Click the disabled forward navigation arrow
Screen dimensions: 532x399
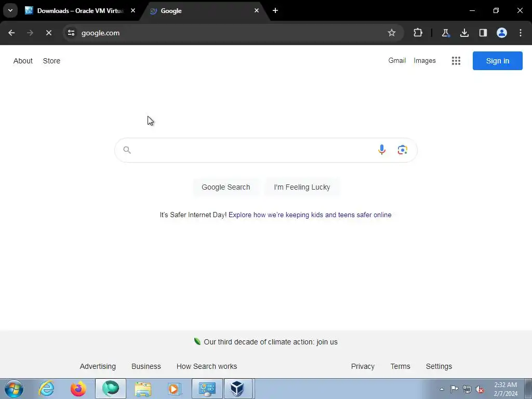(x=30, y=33)
